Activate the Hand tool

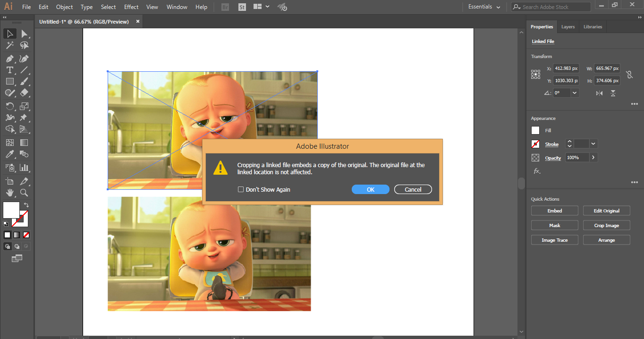[9, 193]
